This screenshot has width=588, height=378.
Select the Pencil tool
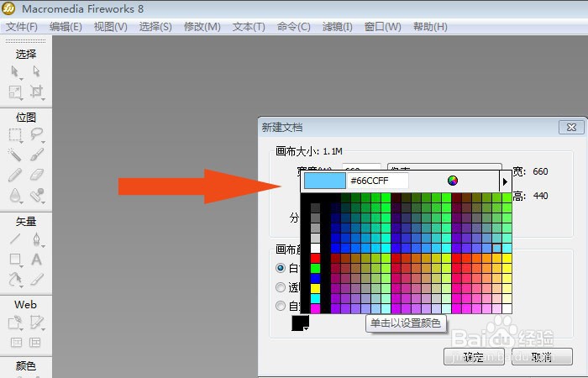(15, 175)
